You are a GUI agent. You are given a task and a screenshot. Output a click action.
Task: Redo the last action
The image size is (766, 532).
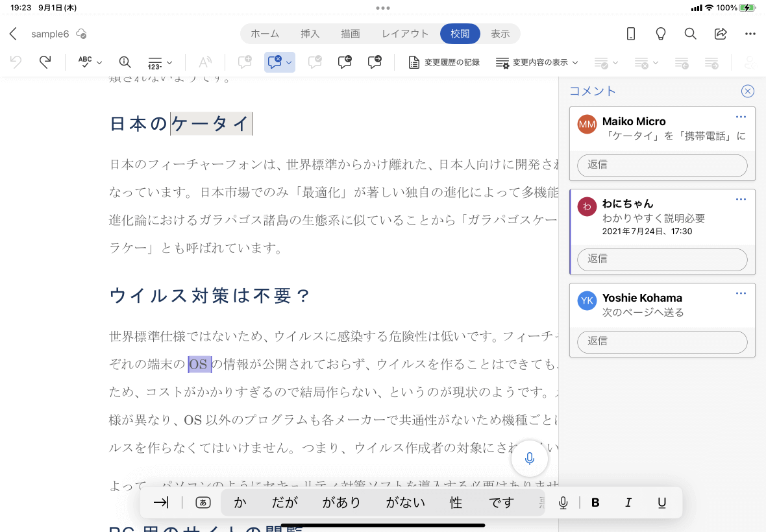tap(45, 62)
